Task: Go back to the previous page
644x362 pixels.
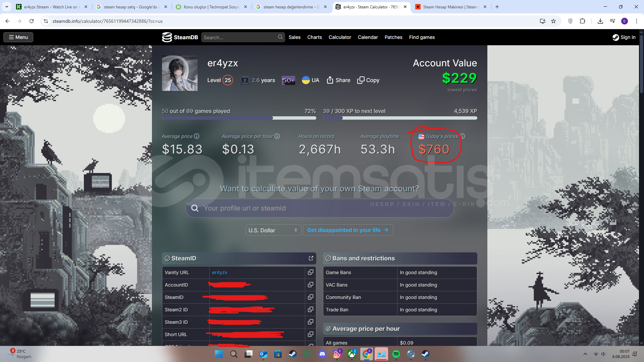Action: point(7,21)
